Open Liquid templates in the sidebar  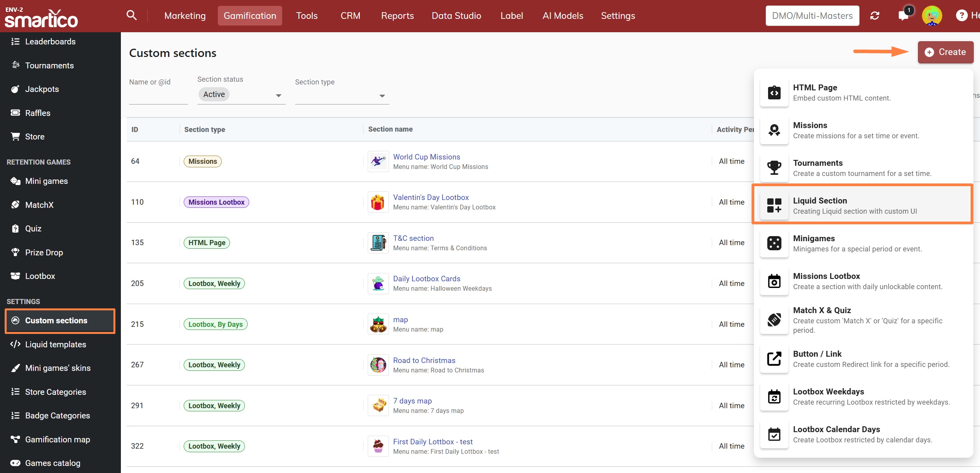55,344
